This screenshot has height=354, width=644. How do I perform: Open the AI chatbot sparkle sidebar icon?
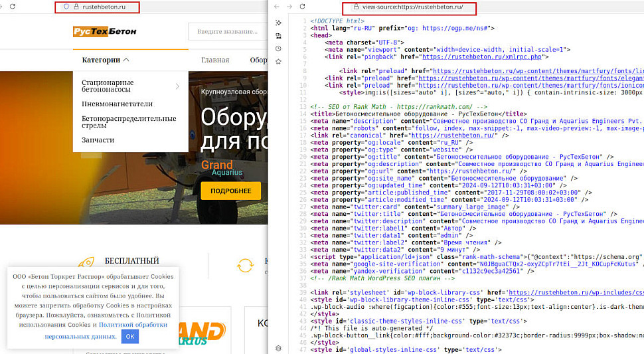(x=278, y=23)
